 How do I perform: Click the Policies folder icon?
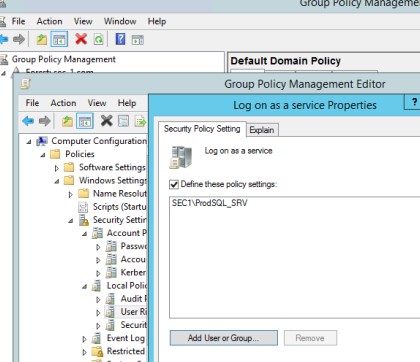click(x=55, y=154)
